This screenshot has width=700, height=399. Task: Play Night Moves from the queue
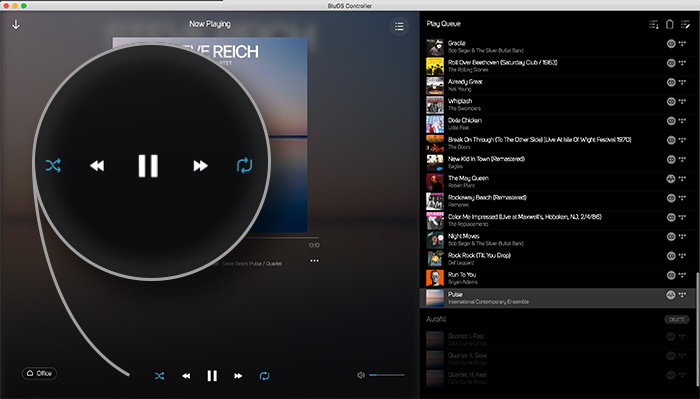pos(558,239)
